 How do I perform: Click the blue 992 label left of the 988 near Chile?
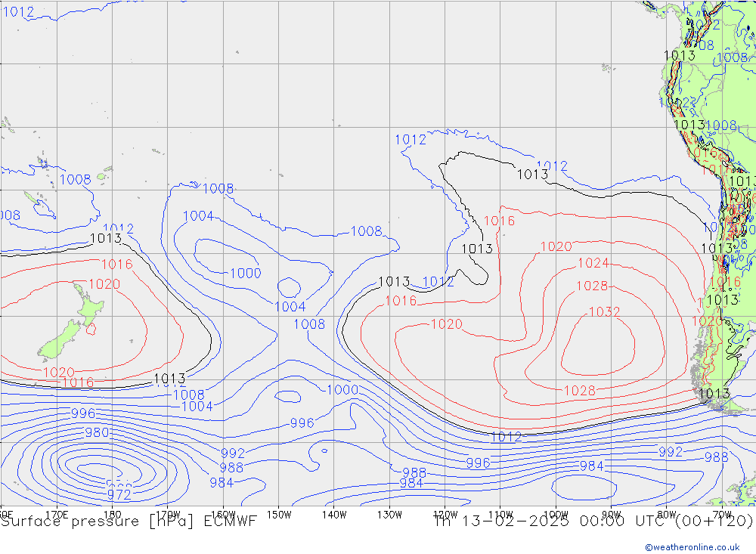pos(670,452)
